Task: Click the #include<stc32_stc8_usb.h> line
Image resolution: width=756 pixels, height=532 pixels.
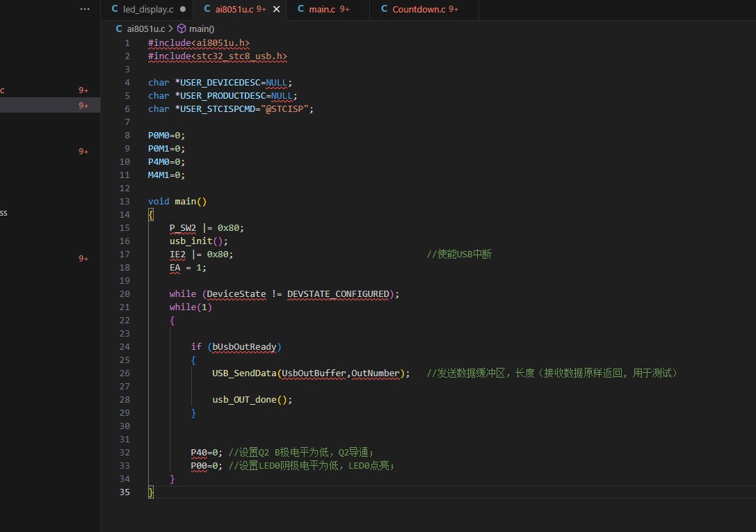Action: coord(218,56)
